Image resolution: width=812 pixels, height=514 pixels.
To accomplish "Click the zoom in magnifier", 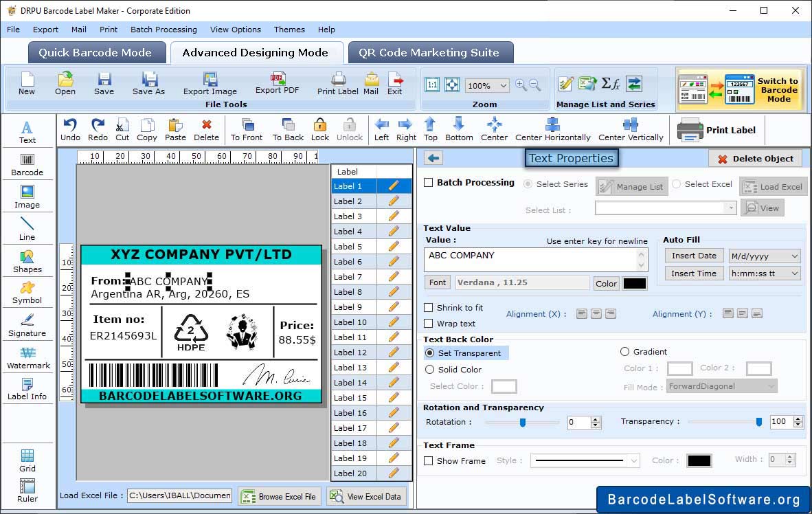I will [x=521, y=85].
